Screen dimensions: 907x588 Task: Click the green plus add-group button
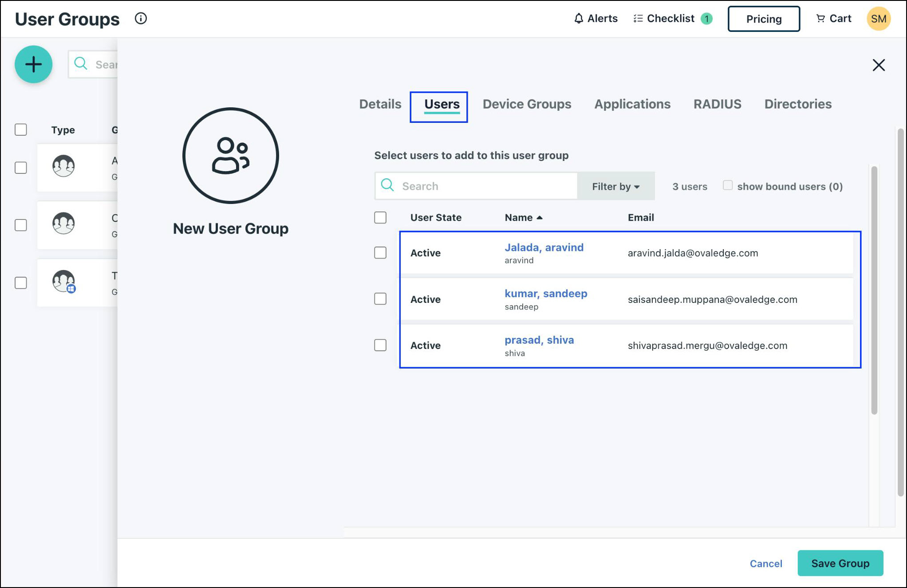[33, 64]
